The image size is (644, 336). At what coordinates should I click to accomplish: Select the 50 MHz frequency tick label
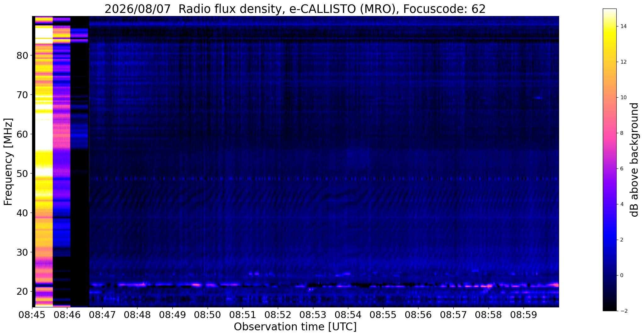coord(22,174)
